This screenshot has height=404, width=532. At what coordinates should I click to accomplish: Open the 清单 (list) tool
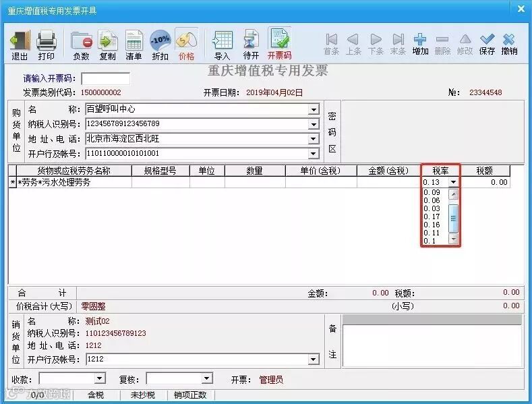pyautogui.click(x=134, y=45)
